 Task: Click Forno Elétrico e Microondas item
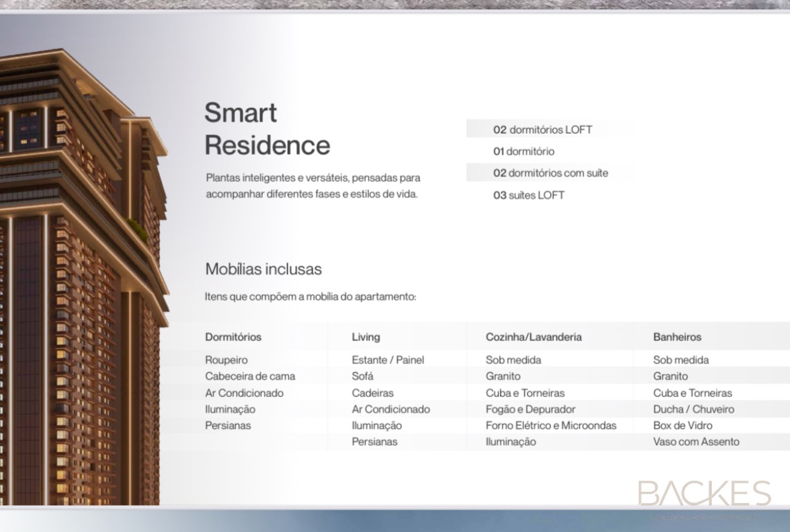[551, 425]
